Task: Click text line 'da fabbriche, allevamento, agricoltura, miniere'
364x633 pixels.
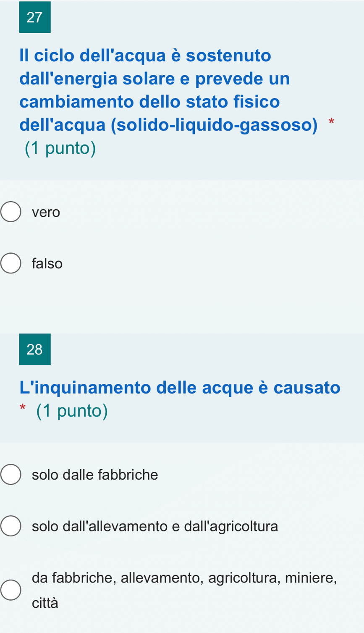Action: (x=184, y=578)
